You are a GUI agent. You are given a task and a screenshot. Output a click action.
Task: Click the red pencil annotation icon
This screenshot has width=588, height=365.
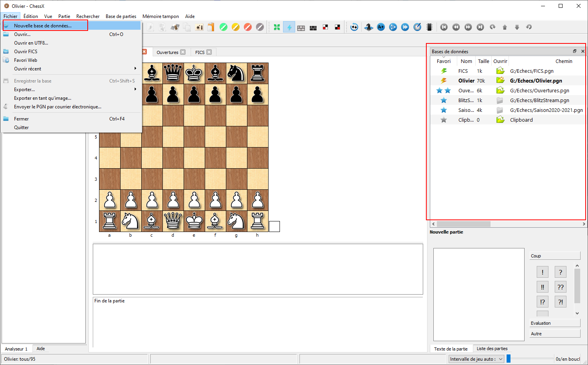pos(248,27)
